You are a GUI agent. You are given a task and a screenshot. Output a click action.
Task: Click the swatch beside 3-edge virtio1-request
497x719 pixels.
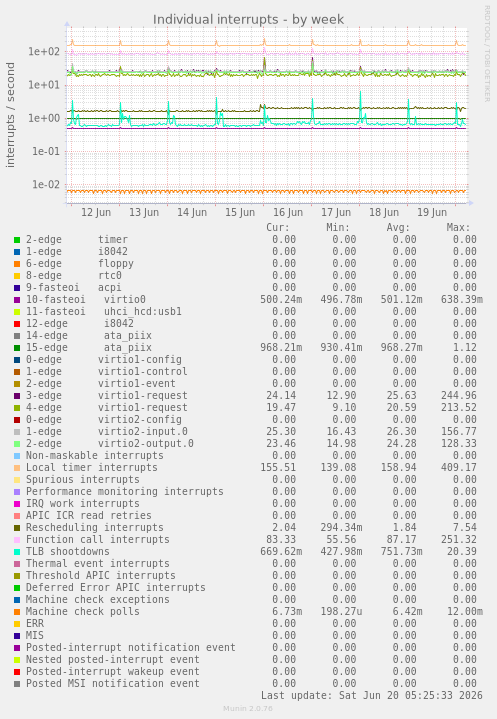tap(17, 396)
